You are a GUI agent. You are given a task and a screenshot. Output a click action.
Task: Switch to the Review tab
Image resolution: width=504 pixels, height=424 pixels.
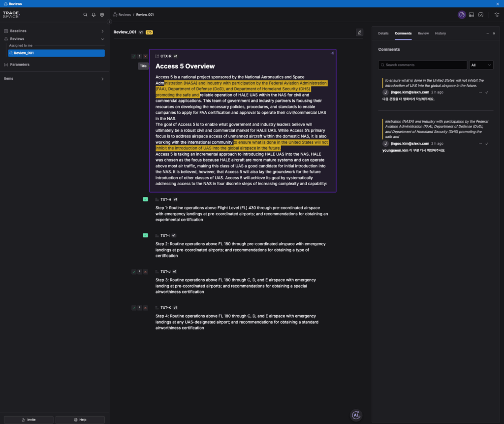(423, 33)
